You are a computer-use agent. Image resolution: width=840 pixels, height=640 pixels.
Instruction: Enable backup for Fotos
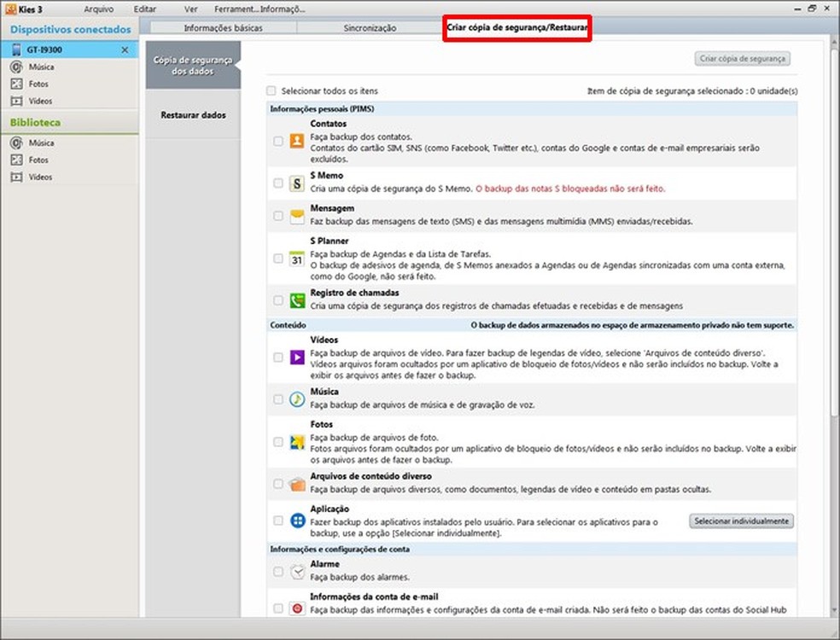pos(277,441)
